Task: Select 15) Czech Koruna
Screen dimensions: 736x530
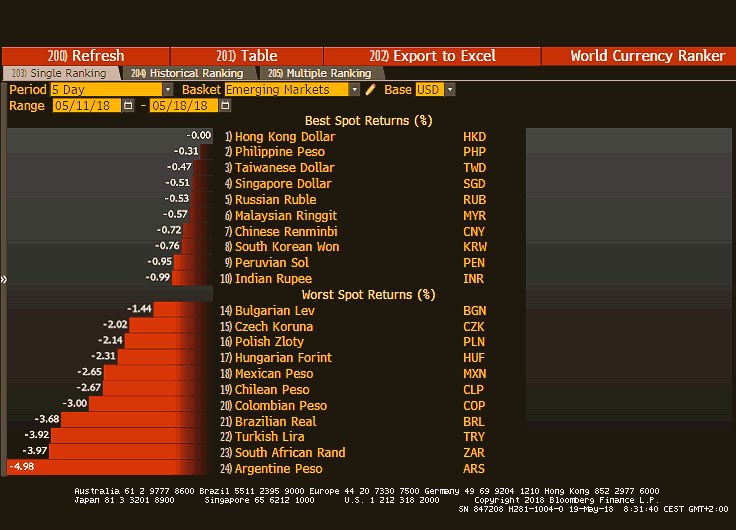Action: tap(266, 327)
